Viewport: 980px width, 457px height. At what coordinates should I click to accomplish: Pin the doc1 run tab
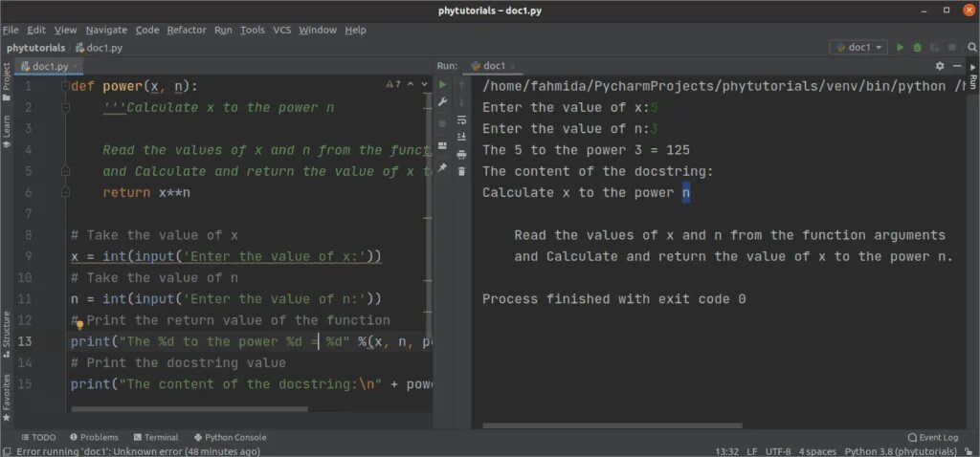coord(442,167)
